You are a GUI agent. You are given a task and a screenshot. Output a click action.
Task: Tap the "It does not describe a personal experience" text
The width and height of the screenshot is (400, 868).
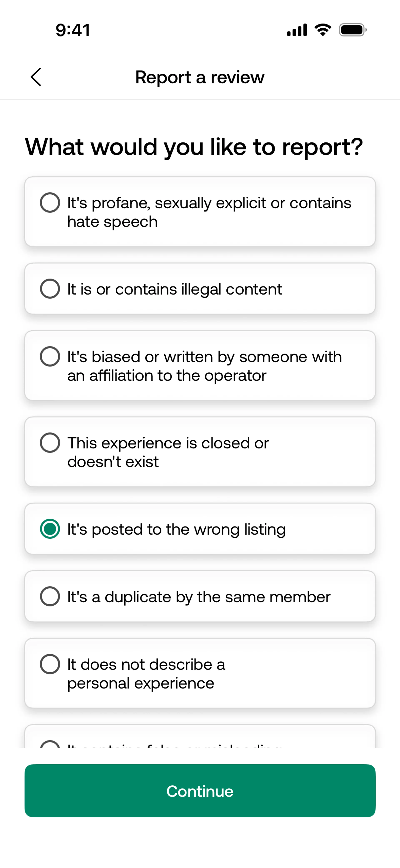pos(146,673)
